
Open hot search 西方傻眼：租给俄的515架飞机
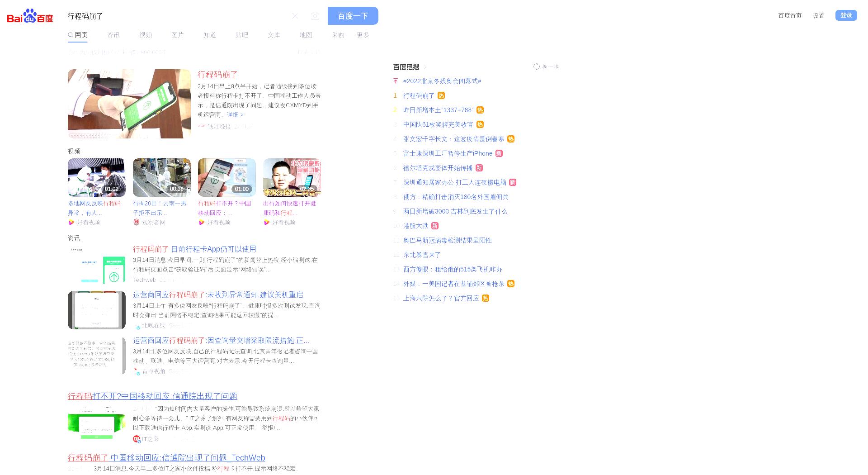point(453,270)
